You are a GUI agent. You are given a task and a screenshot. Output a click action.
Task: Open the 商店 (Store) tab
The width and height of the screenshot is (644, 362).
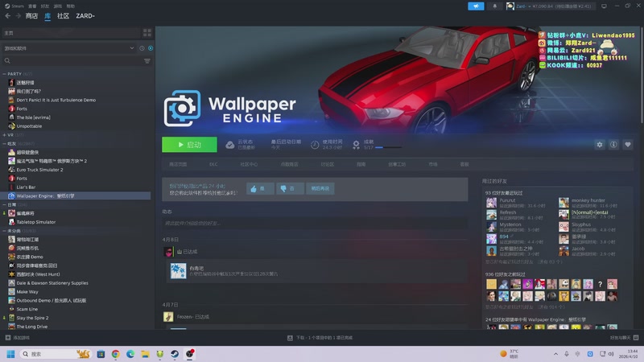[x=31, y=16]
